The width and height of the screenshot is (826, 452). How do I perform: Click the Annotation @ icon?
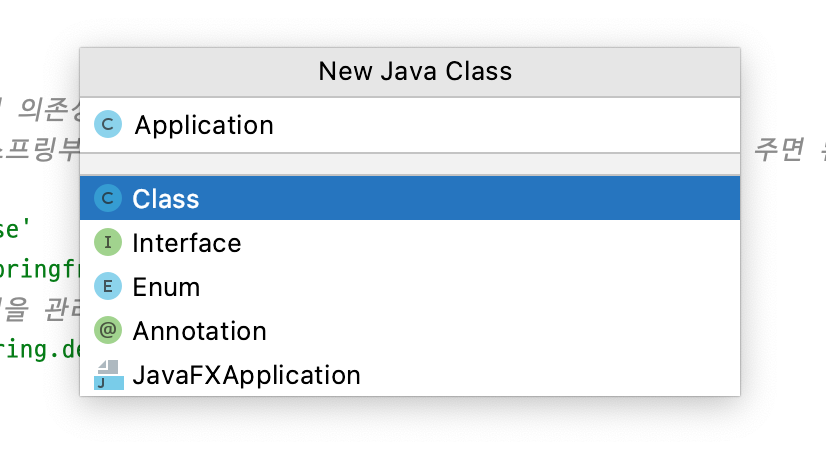click(108, 330)
